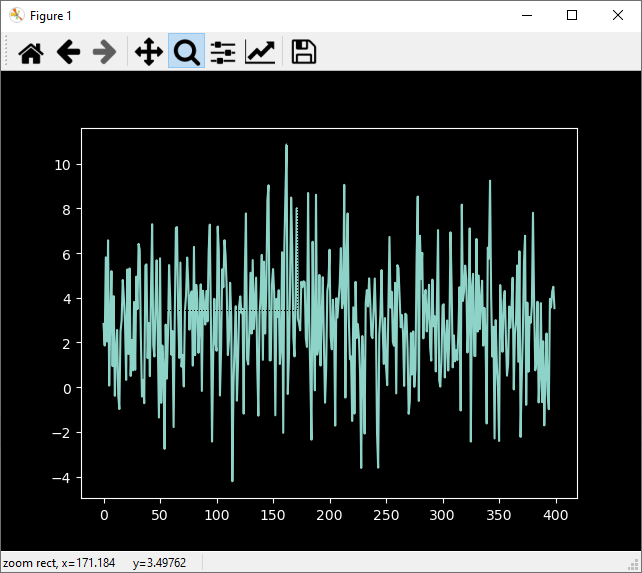Click the y-axis tick label −4
Image resolution: width=642 pixels, height=573 pixels.
pos(61,478)
